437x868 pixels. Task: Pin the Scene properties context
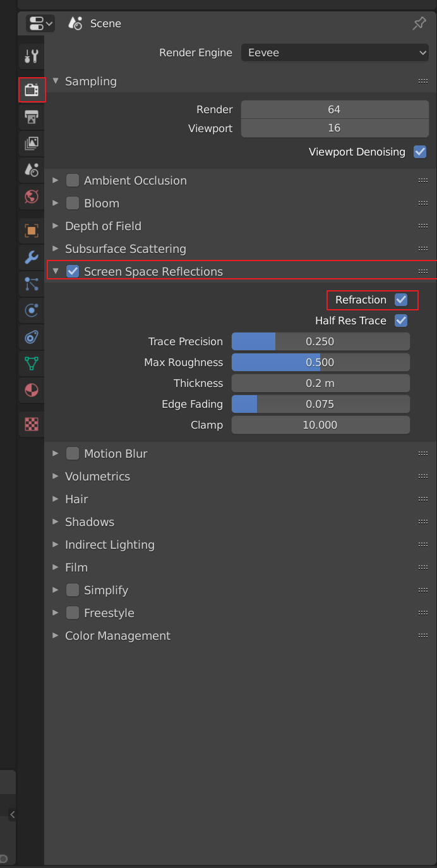[x=419, y=24]
